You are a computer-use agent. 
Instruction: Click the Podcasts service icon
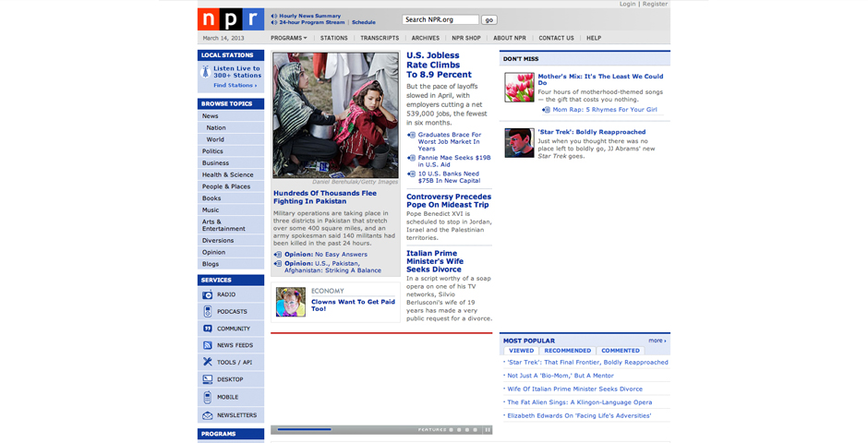coord(207,311)
